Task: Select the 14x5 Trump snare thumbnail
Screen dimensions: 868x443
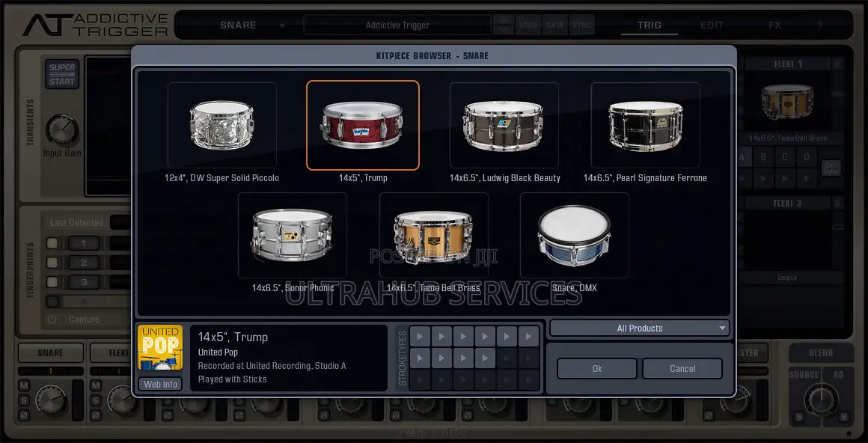Action: pyautogui.click(x=363, y=125)
